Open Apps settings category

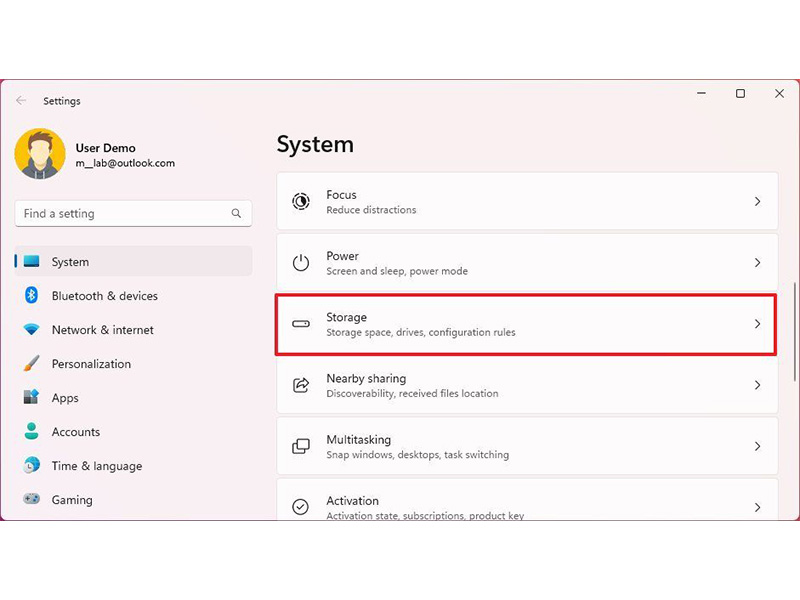pyautogui.click(x=133, y=397)
